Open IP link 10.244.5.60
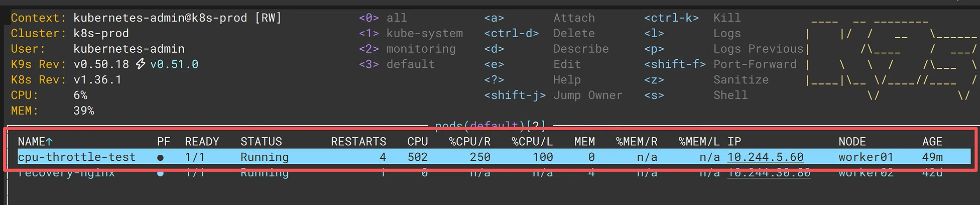Screen dimensions: 980x205 [765, 157]
